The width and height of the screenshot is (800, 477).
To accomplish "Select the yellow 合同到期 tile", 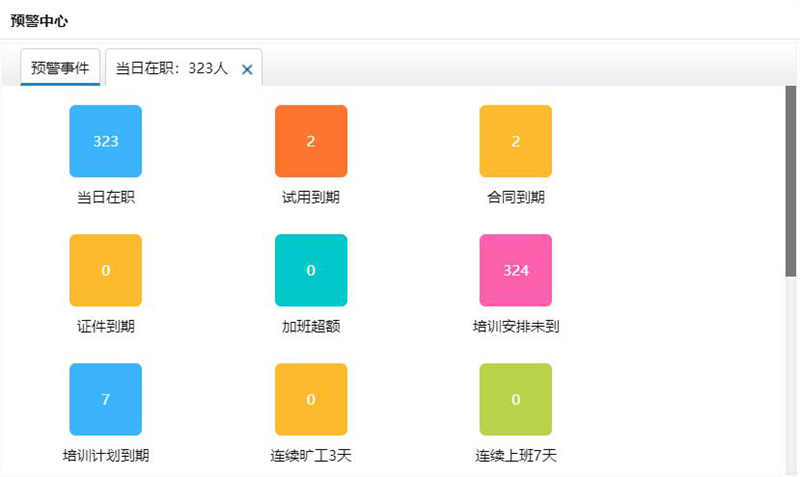I will (516, 141).
